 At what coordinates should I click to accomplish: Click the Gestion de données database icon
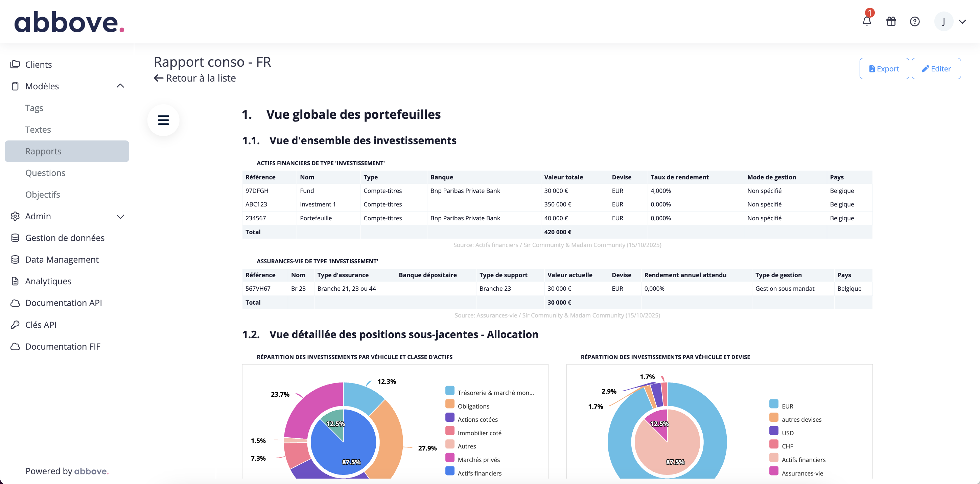[x=15, y=238]
